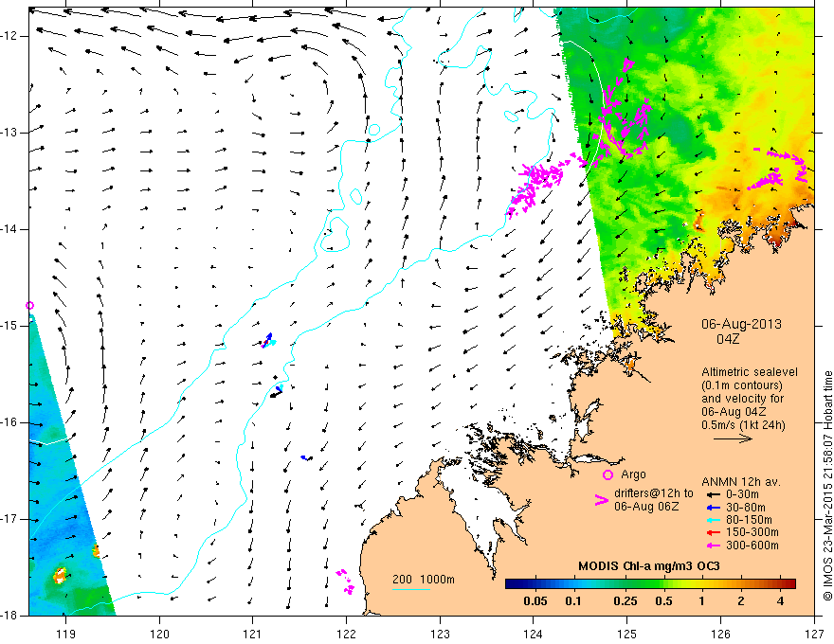Screen dimensions: 834x644
Task: Click the blue 30-80m legend arrow
Action: click(713, 508)
